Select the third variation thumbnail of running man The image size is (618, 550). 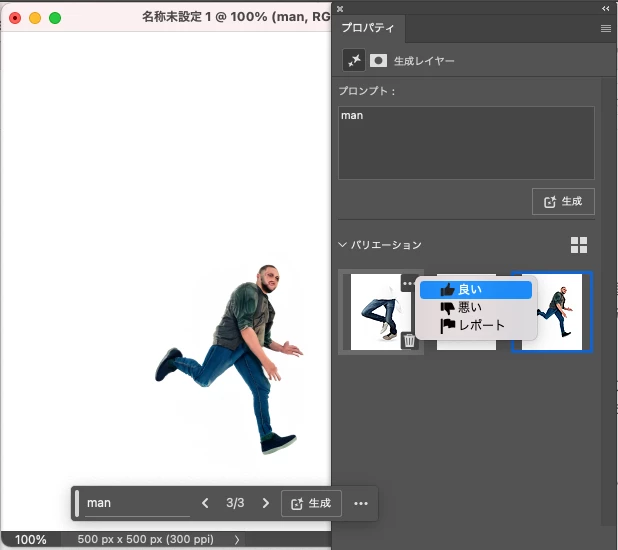(552, 312)
